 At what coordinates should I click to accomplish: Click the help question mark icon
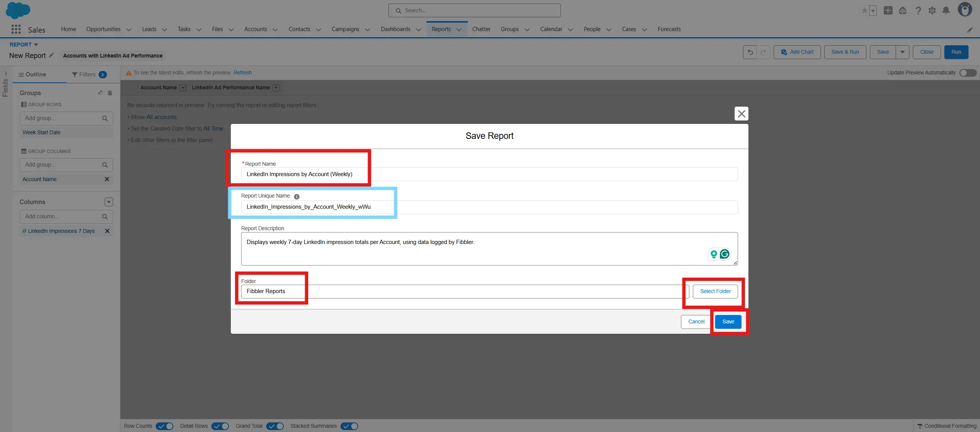coord(918,11)
